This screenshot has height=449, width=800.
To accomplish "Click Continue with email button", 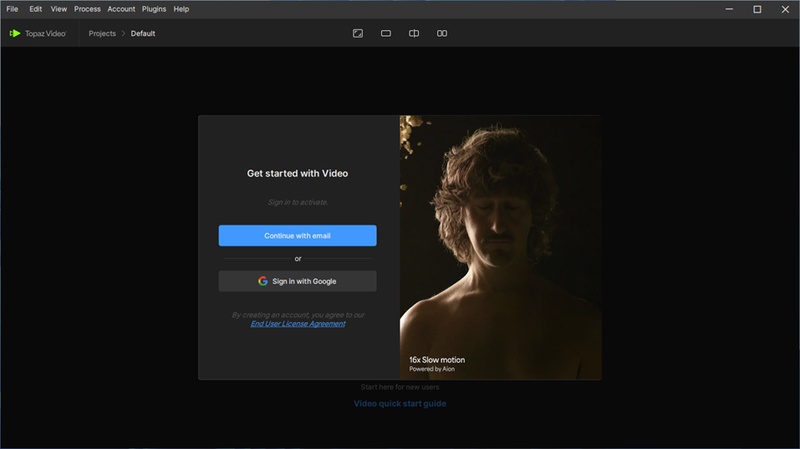I will tap(297, 235).
